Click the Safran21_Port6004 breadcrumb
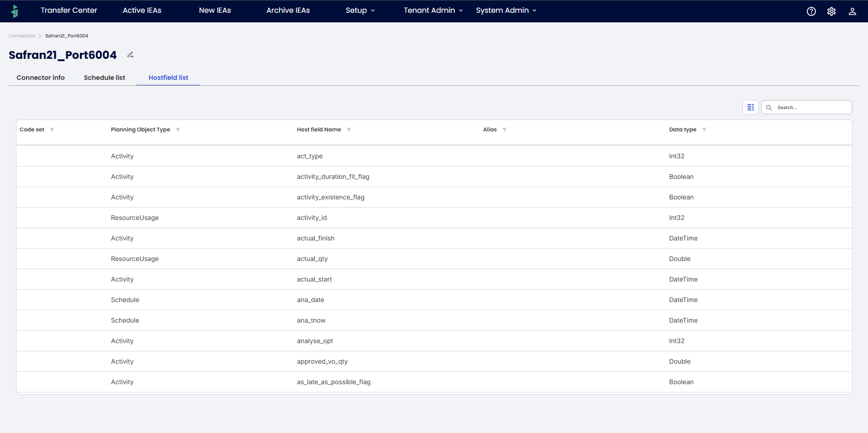The width and height of the screenshot is (868, 433). pyautogui.click(x=67, y=36)
